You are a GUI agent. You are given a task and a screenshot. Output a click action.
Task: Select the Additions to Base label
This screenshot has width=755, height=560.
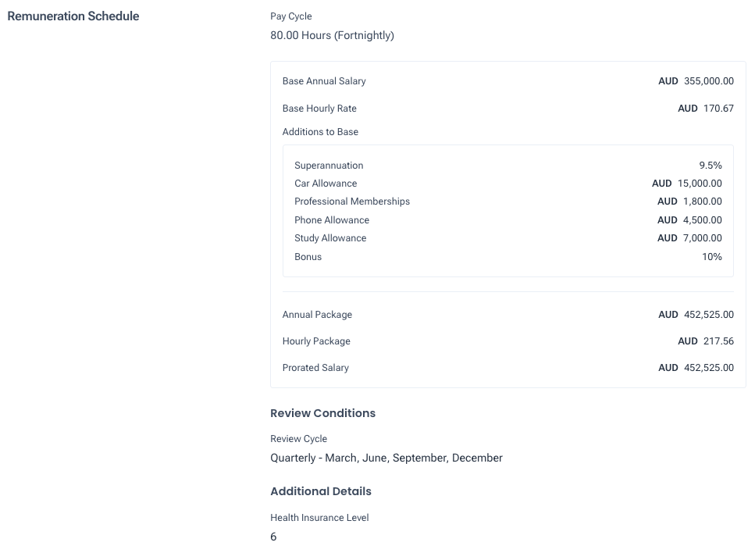tap(320, 132)
